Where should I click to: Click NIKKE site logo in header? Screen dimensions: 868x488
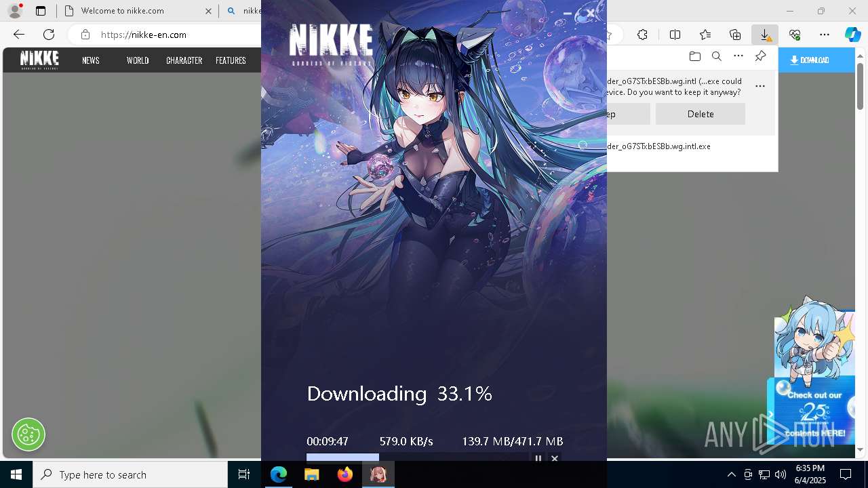click(x=39, y=60)
